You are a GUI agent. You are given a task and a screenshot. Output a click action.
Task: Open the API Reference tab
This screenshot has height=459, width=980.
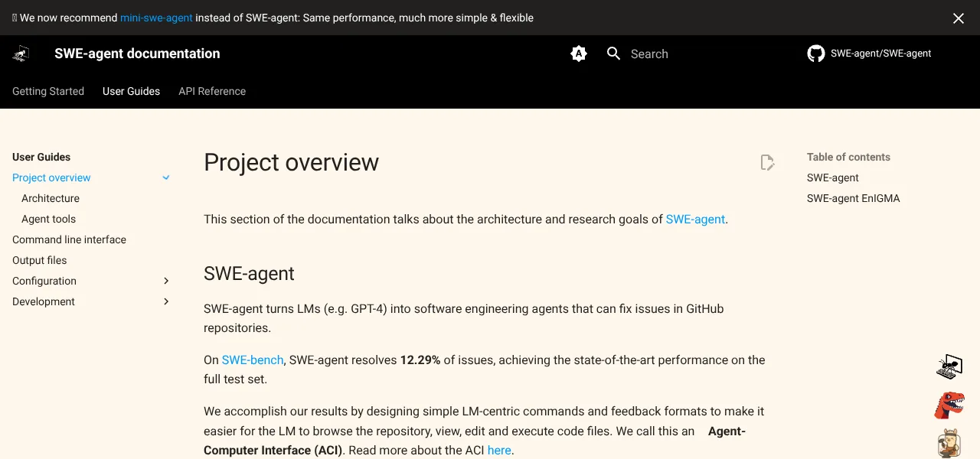(x=212, y=91)
